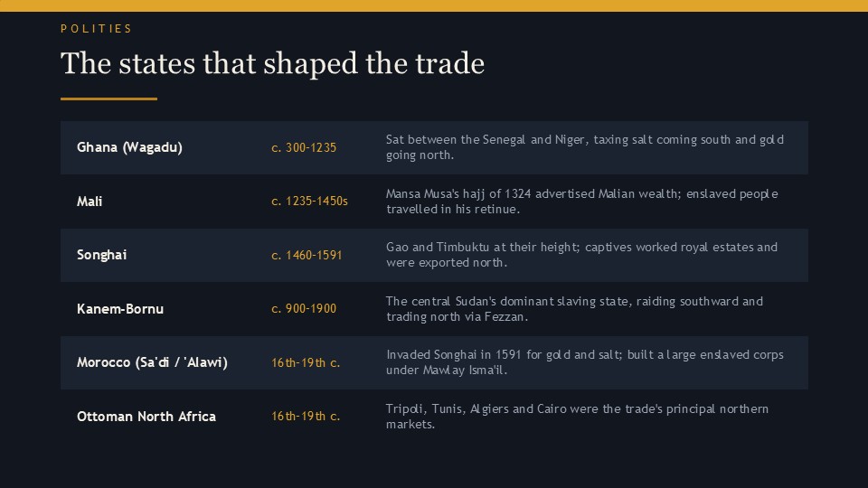Select the central Sudan slaving state description
This screenshot has height=488, width=868.
(575, 309)
